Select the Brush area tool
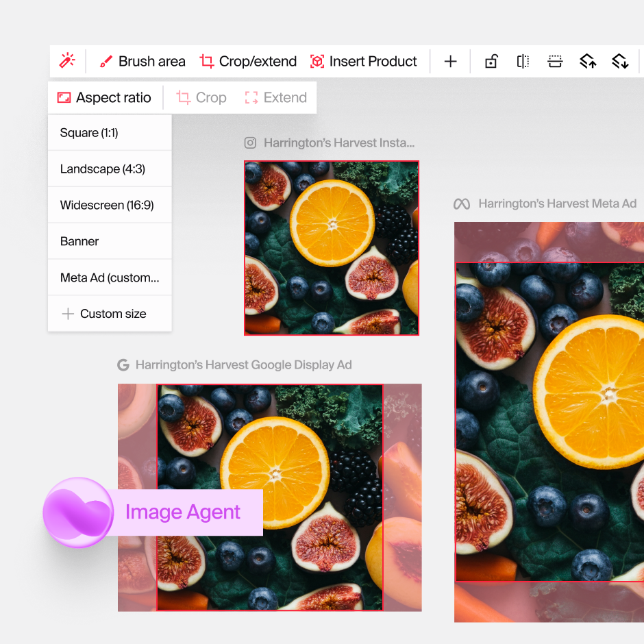 pos(143,61)
